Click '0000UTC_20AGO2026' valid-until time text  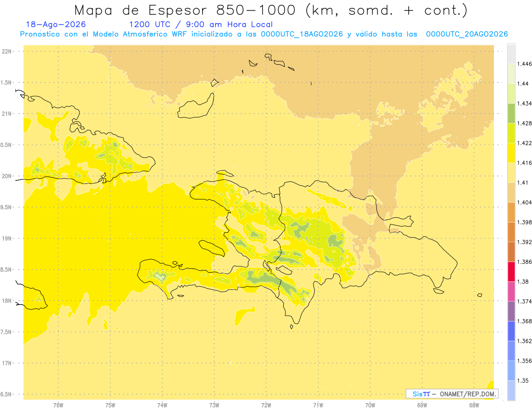tap(467, 34)
